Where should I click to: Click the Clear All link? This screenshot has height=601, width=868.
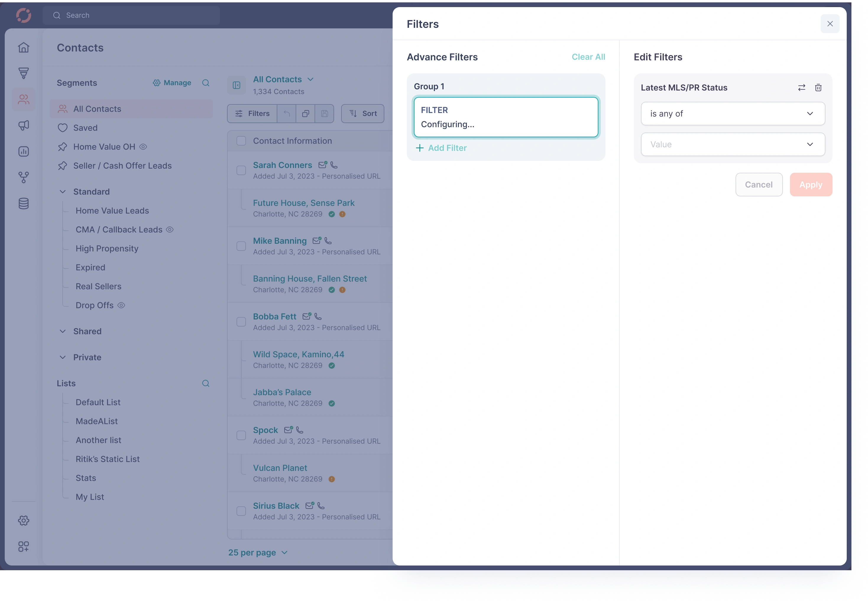[x=588, y=57]
